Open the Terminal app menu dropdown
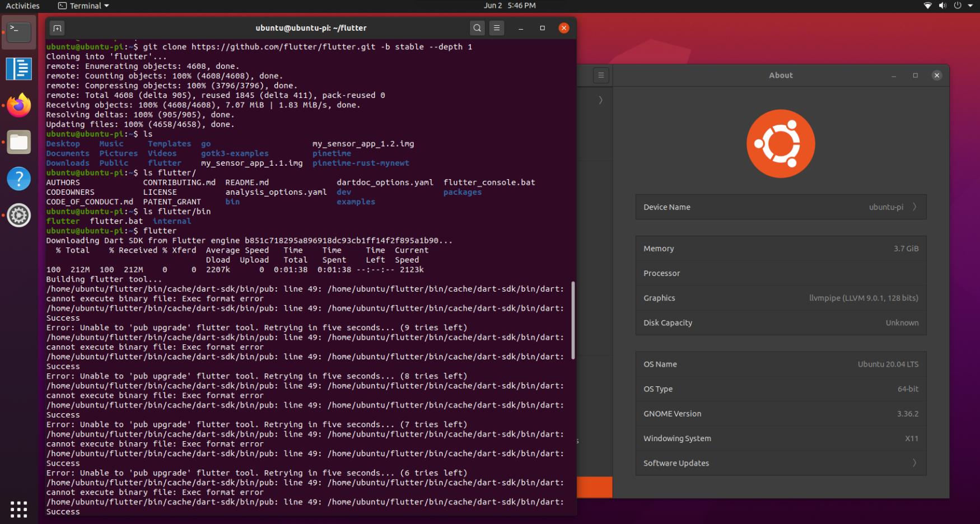The image size is (980, 524). [84, 6]
